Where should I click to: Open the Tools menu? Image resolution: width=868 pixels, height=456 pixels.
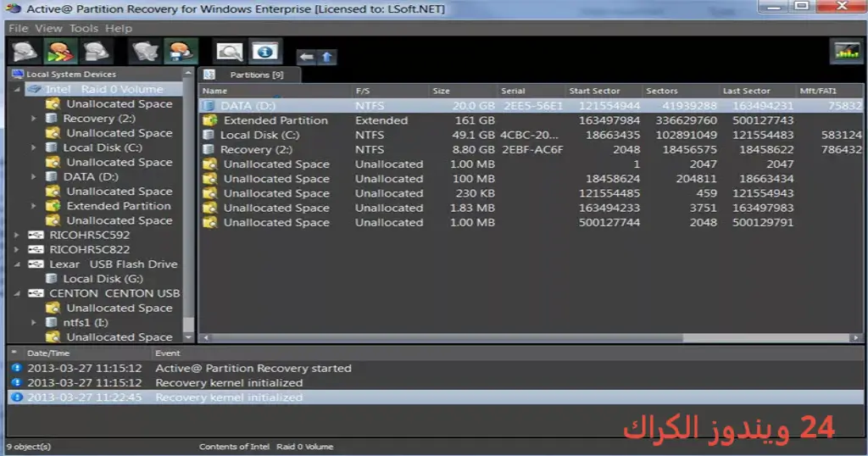coord(84,28)
